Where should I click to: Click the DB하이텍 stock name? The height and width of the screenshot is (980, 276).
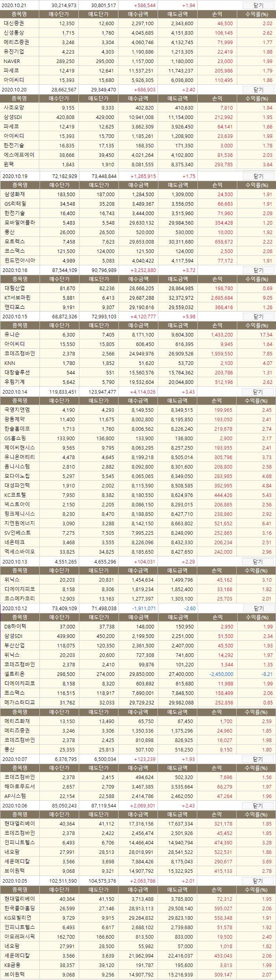(x=15, y=627)
